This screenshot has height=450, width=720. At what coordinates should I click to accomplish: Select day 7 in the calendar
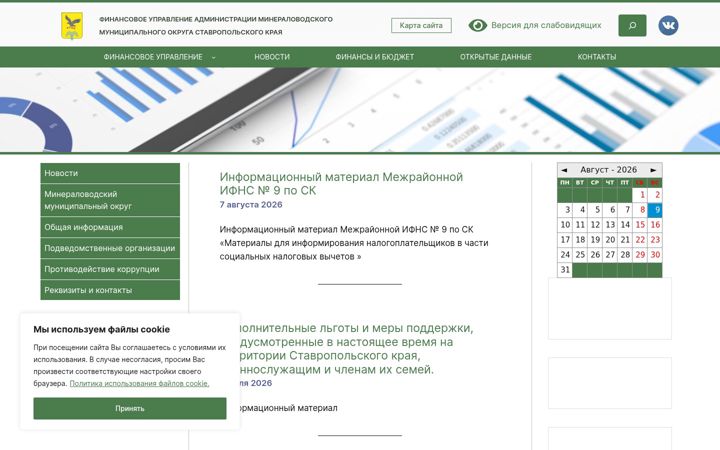coord(625,210)
